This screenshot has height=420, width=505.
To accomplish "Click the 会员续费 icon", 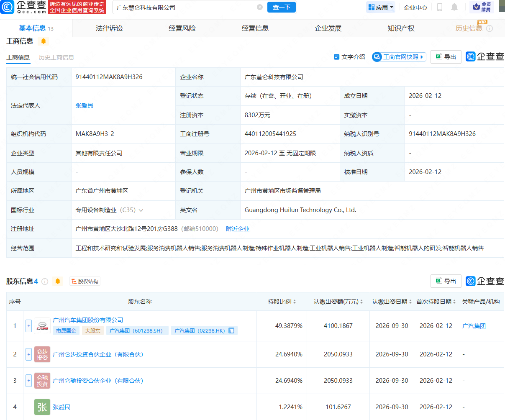I will (x=482, y=7).
